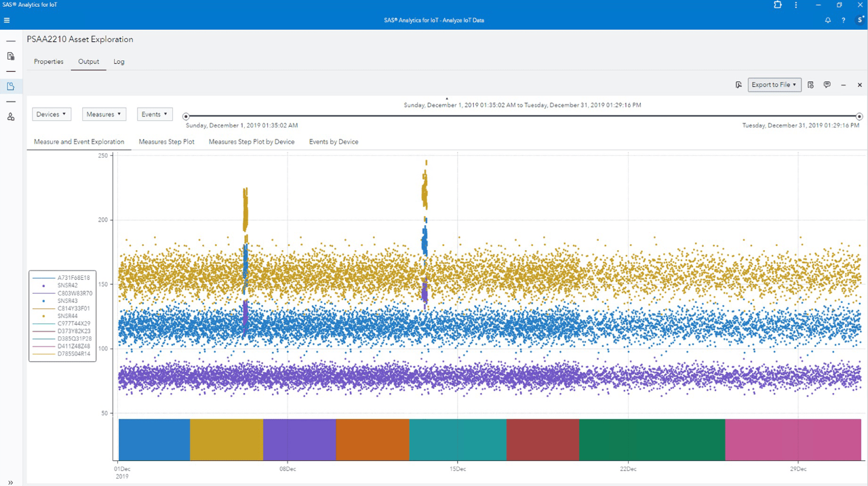Image resolution: width=868 pixels, height=486 pixels.
Task: Toggle the SNSR42 series in the legend
Action: pyautogui.click(x=68, y=285)
